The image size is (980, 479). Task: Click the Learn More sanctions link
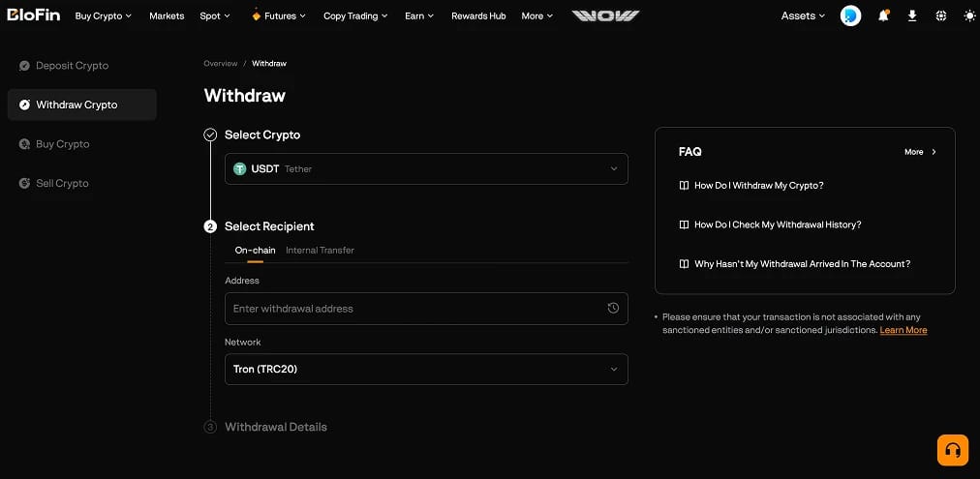tap(903, 330)
